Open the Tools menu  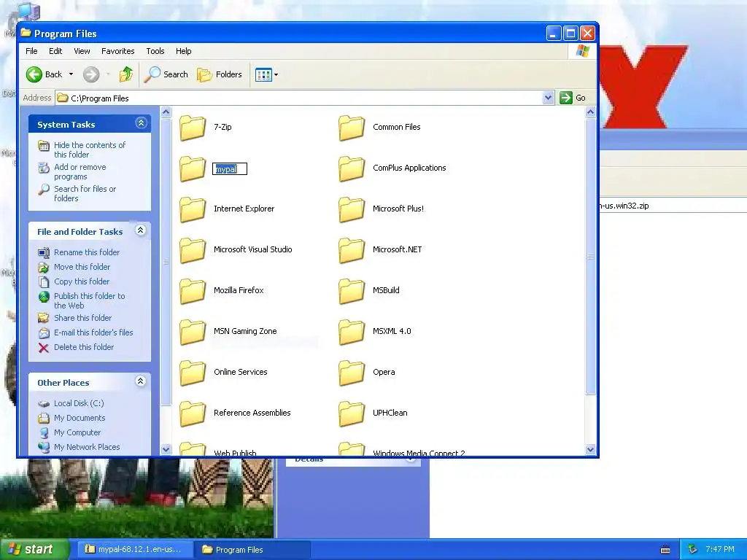(155, 51)
